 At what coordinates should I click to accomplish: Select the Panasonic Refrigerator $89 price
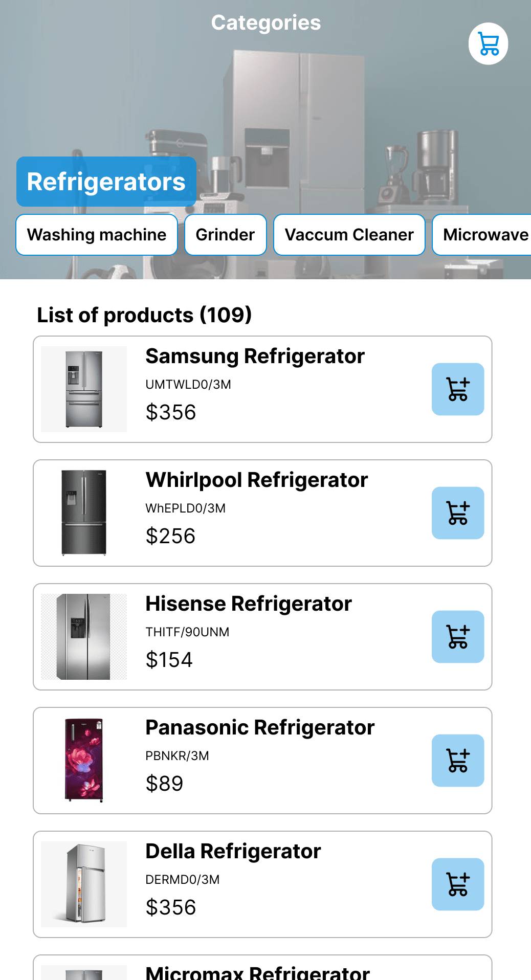coord(164,784)
